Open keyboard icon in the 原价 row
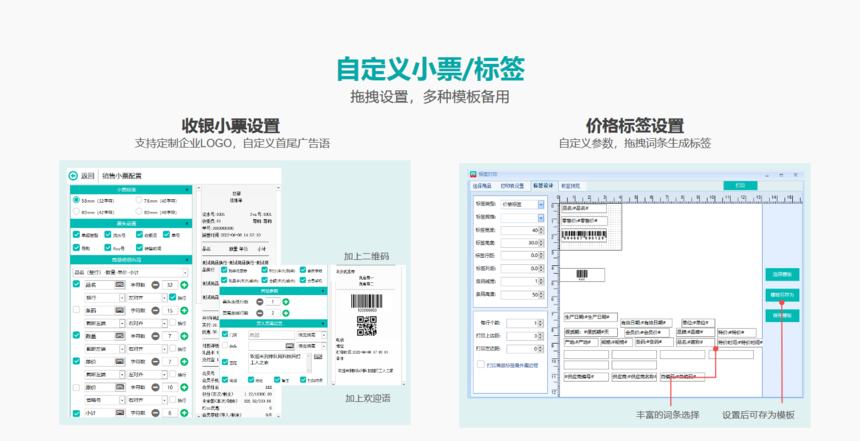Viewport: 860px width, 441px height. (x=120, y=387)
